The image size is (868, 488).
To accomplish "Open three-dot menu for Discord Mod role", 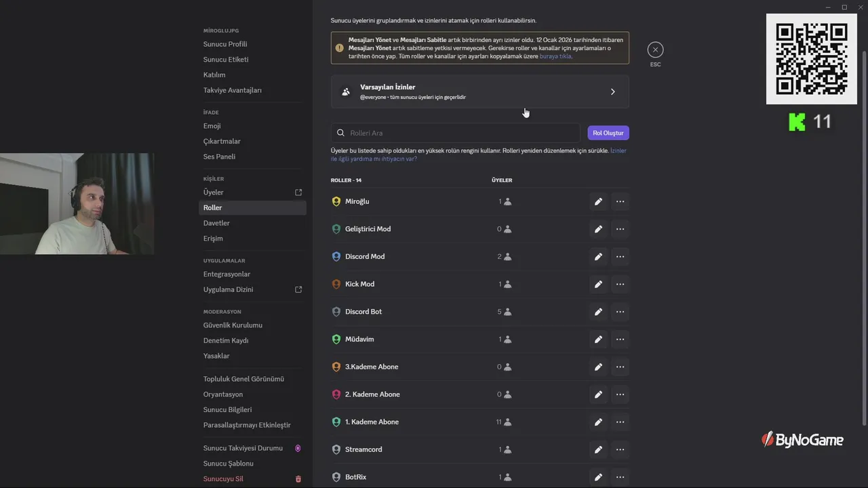I will [620, 257].
